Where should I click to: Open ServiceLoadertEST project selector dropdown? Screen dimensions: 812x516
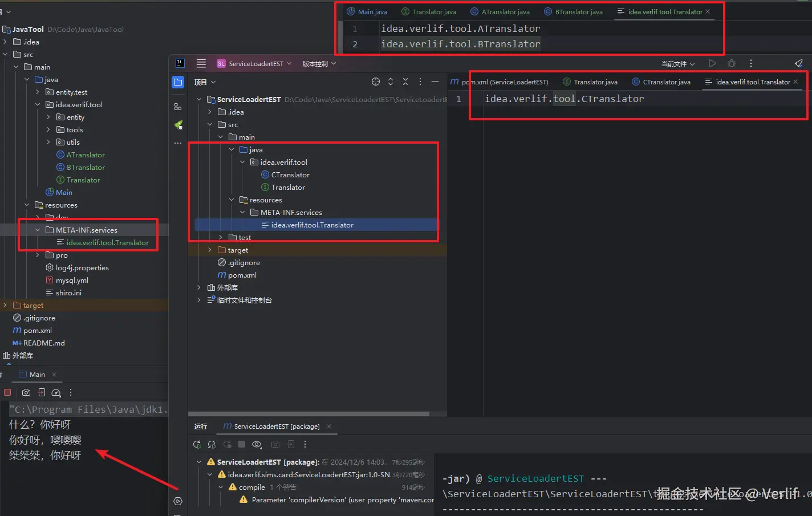pos(254,63)
